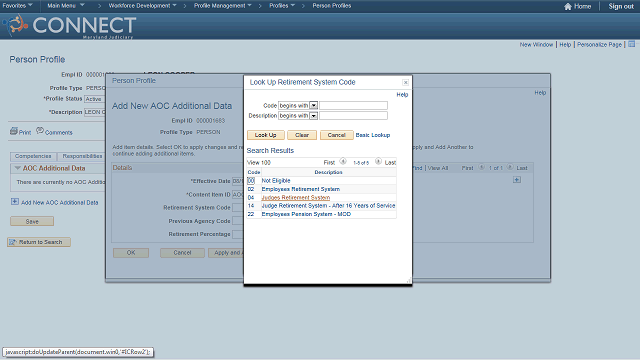Image resolution: width=640 pixels, height=360 pixels.
Task: Click the Profile Status Active field
Action: (95, 99)
